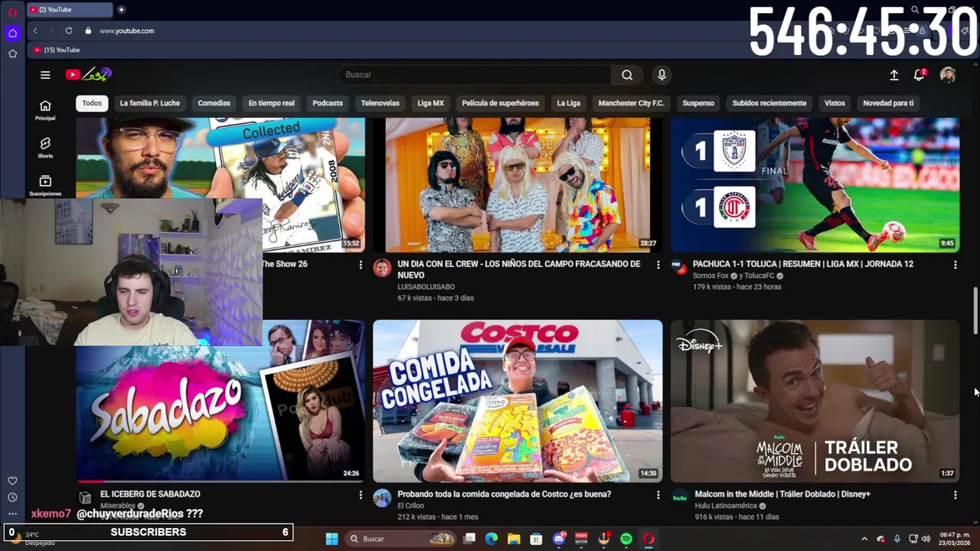
Task: Open more options for Pachuca 1-1 Toluca video
Action: tap(955, 265)
